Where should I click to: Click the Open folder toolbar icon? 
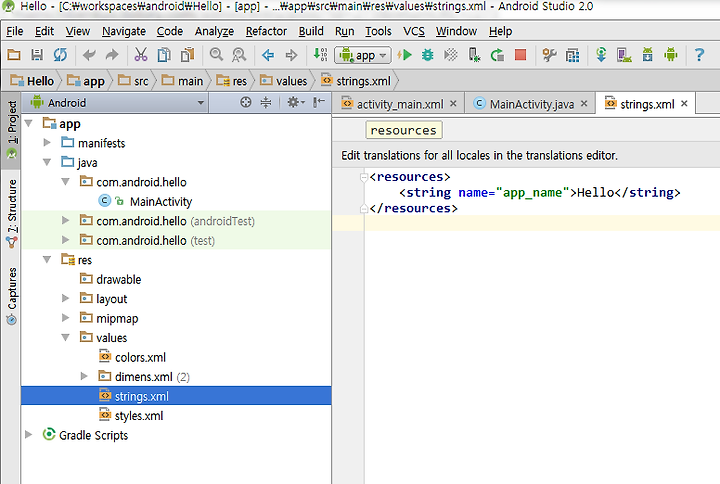tap(14, 55)
